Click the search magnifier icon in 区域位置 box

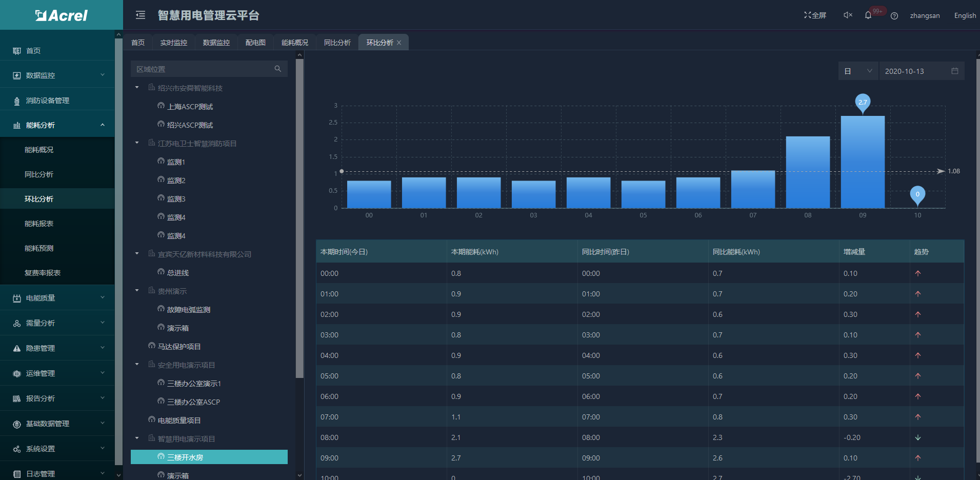[x=278, y=69]
